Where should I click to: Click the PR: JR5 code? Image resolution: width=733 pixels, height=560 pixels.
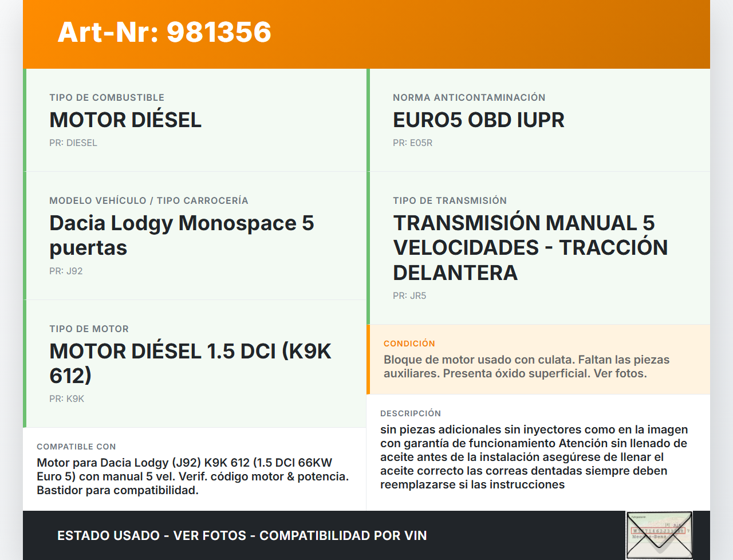[x=409, y=296]
